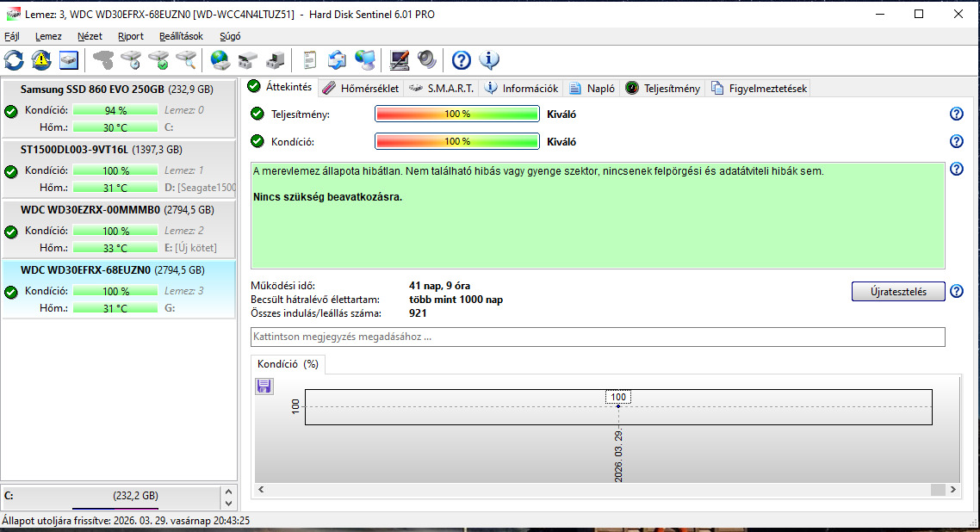Switch to the Figyelmeztetések tab
Viewport: 980px width, 532px height.
[759, 89]
